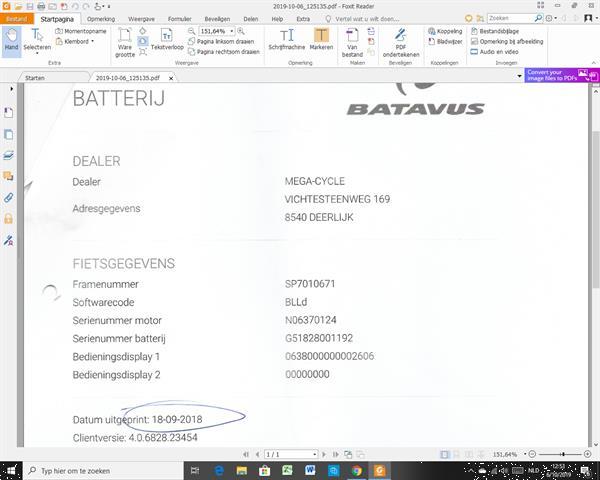The width and height of the screenshot is (600, 480).
Task: Open the page thumbnails panel in sidebar
Action: tap(8, 134)
